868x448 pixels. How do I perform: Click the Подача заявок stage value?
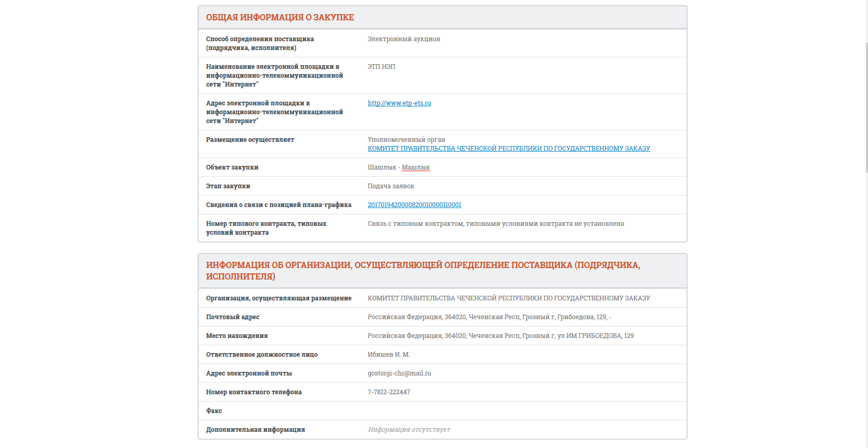pyautogui.click(x=390, y=186)
